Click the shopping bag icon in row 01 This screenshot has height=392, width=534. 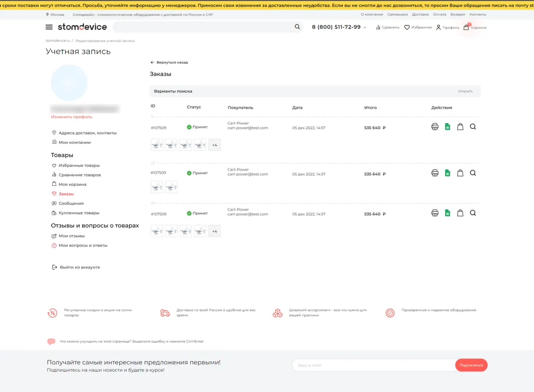click(460, 127)
